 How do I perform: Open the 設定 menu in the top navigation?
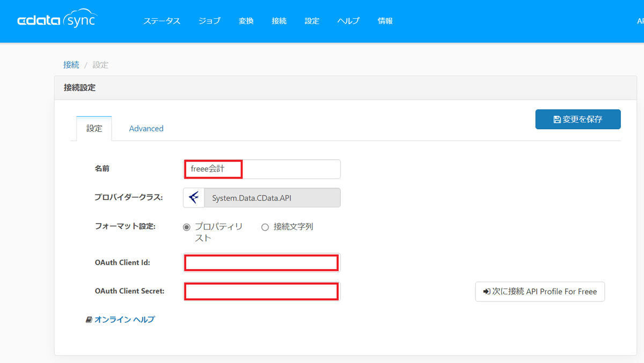click(x=312, y=21)
